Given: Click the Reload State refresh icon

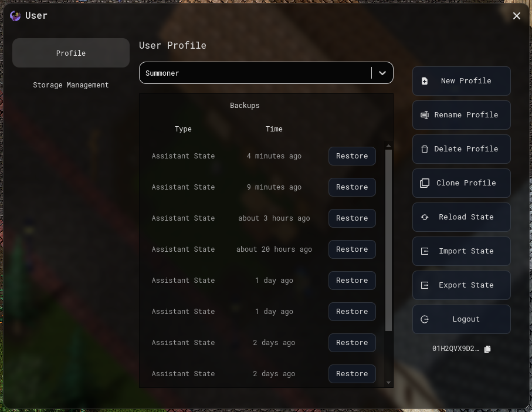Looking at the screenshot, I should [x=425, y=217].
